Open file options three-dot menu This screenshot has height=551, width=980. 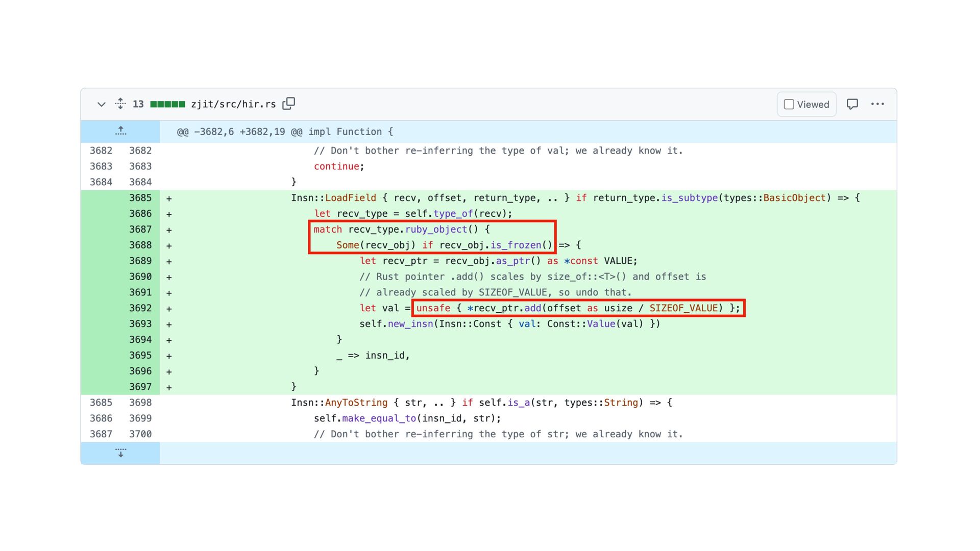877,104
